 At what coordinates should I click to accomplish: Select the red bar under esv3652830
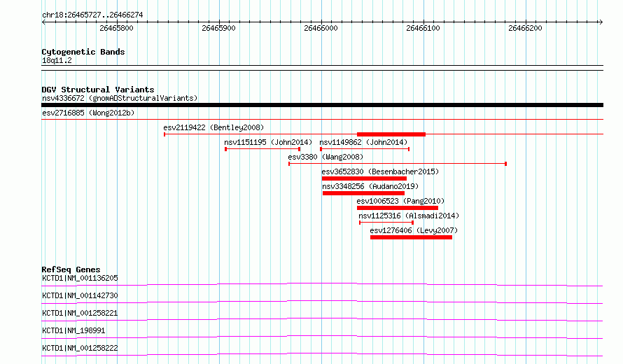pyautogui.click(x=364, y=178)
